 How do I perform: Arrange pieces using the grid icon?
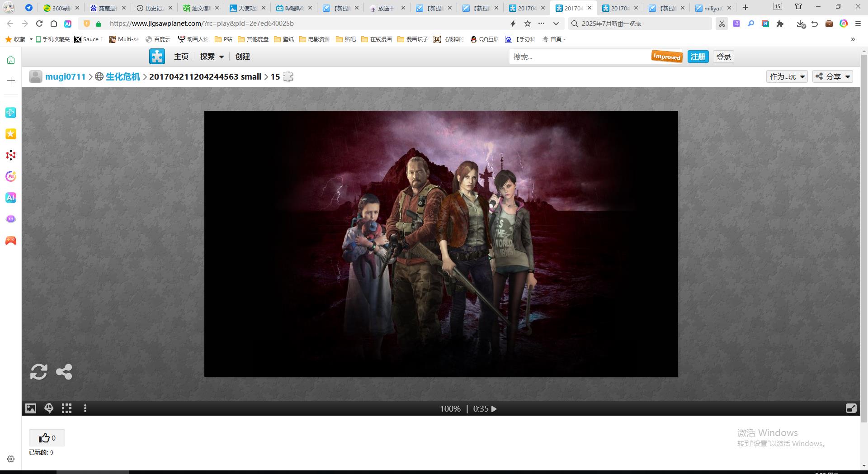click(67, 408)
